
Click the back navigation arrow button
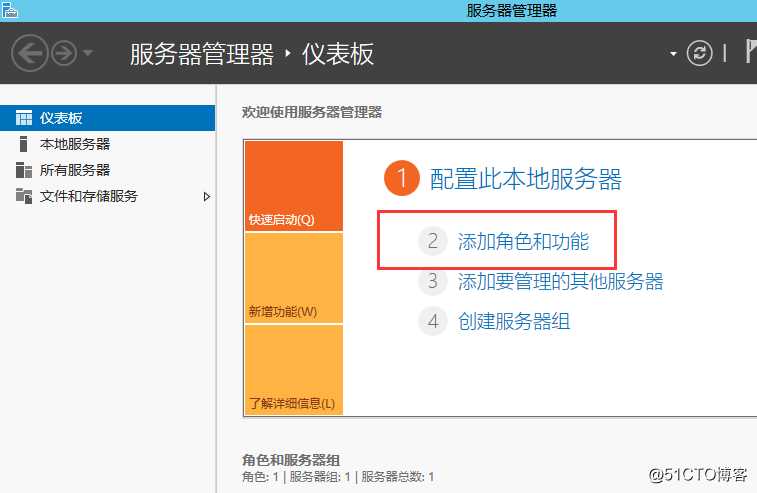coord(30,53)
